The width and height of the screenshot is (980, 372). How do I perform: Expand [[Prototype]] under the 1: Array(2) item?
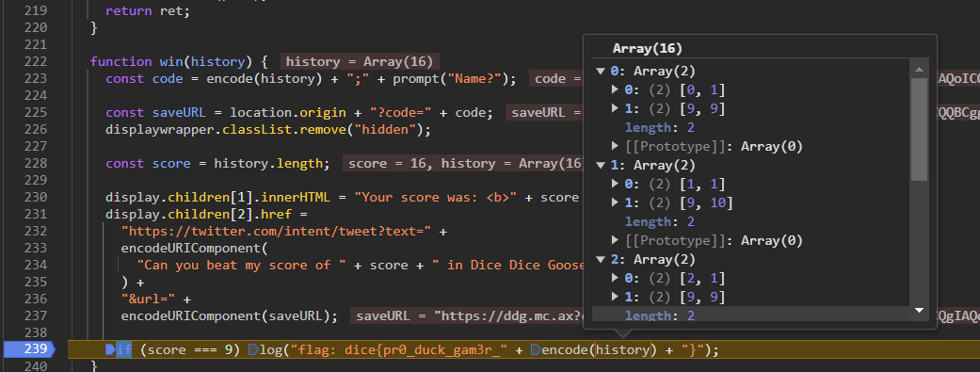point(616,240)
